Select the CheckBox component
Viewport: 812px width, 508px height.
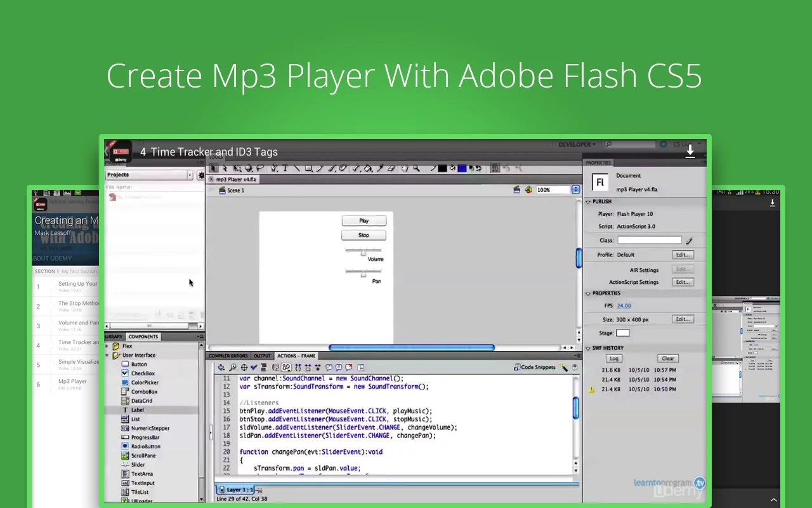(143, 373)
